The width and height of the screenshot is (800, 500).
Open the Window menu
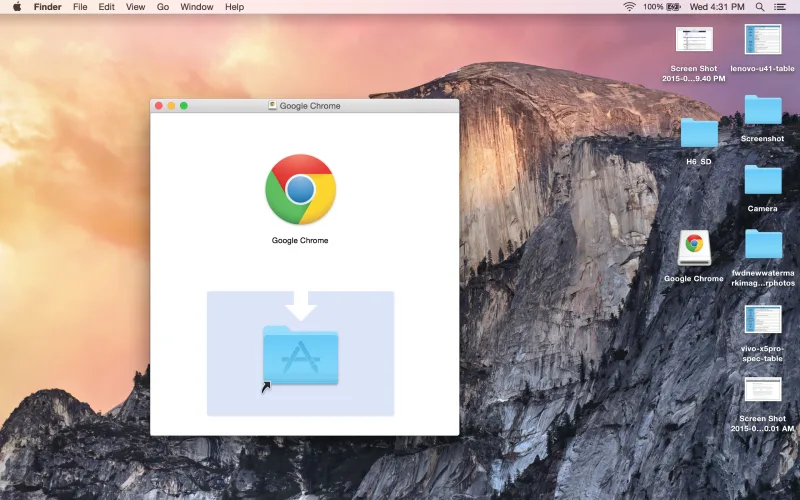[197, 7]
